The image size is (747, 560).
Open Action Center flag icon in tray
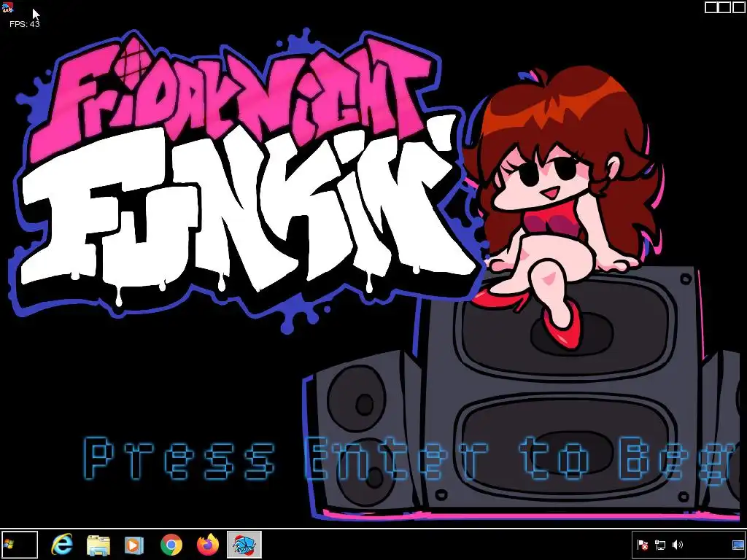(643, 545)
